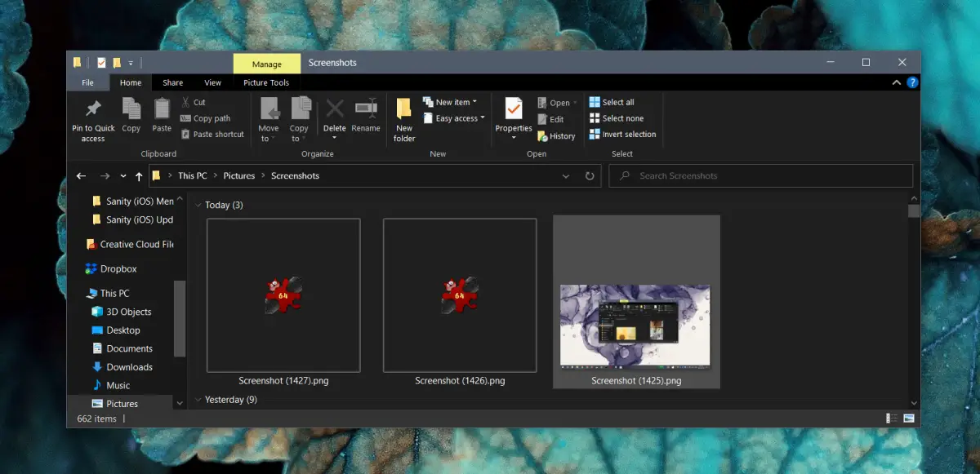Switch to large thumbnails view in status bar
This screenshot has width=980, height=474.
909,419
